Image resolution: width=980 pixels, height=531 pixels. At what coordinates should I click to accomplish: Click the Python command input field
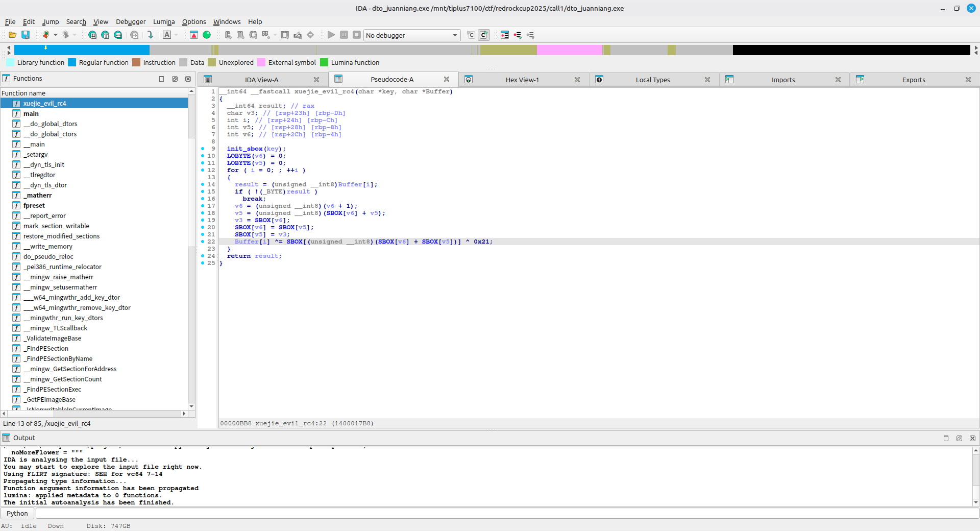507,513
